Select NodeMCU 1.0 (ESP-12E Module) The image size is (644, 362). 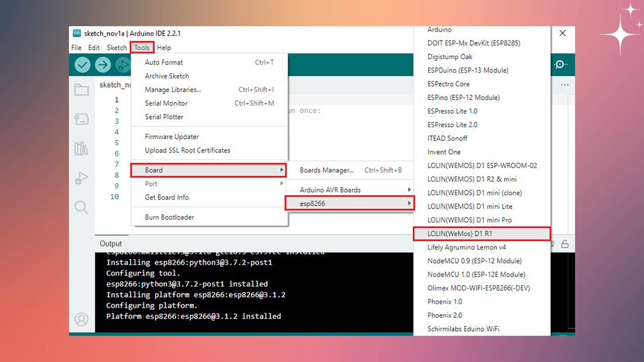point(482,275)
